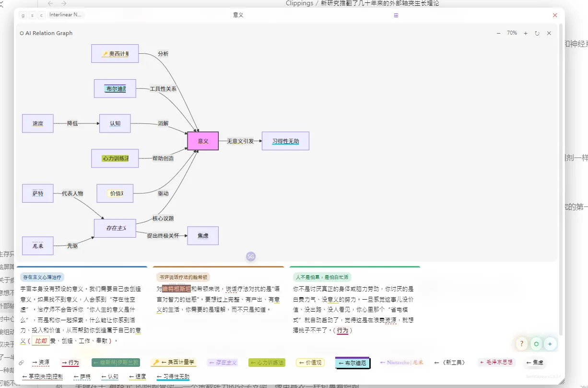Select the 布尔迪厄 graph node
Image resolution: width=588 pixels, height=388 pixels.
(115, 89)
